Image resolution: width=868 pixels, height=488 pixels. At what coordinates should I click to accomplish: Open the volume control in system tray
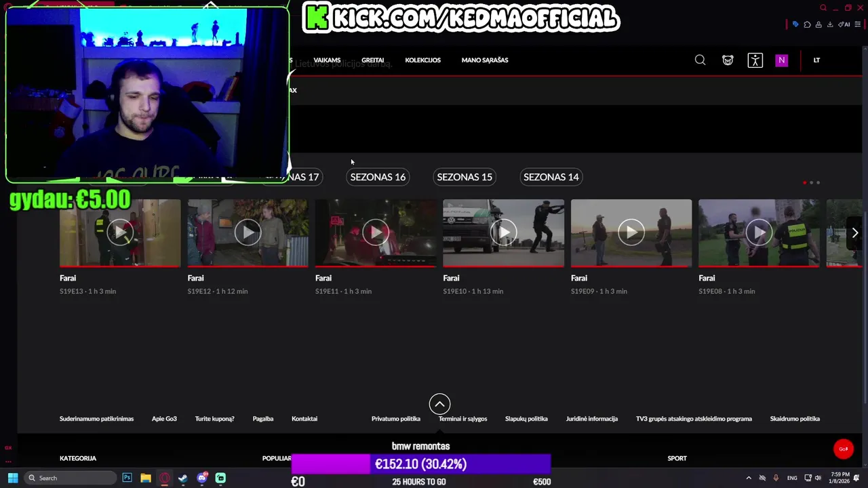[x=818, y=478]
